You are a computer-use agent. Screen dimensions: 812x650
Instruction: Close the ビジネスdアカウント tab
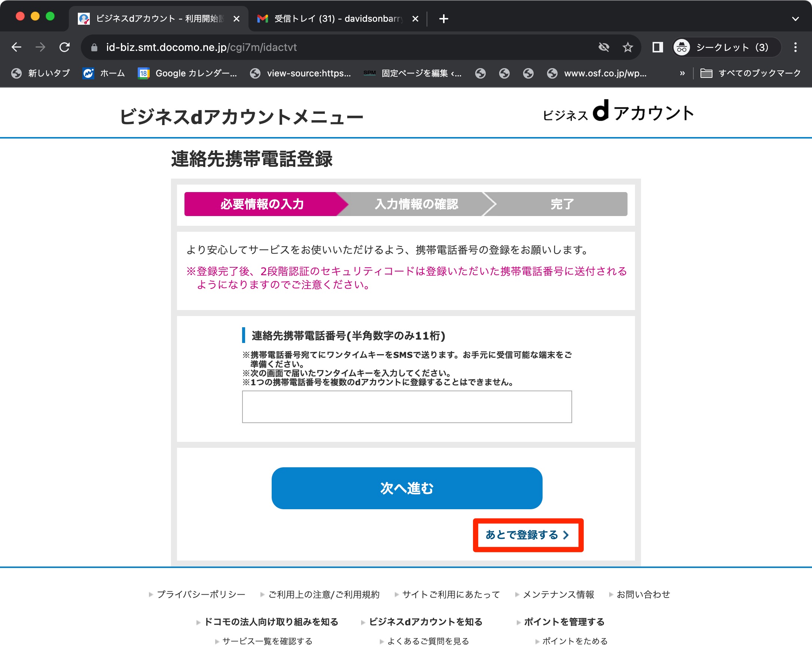tap(236, 18)
